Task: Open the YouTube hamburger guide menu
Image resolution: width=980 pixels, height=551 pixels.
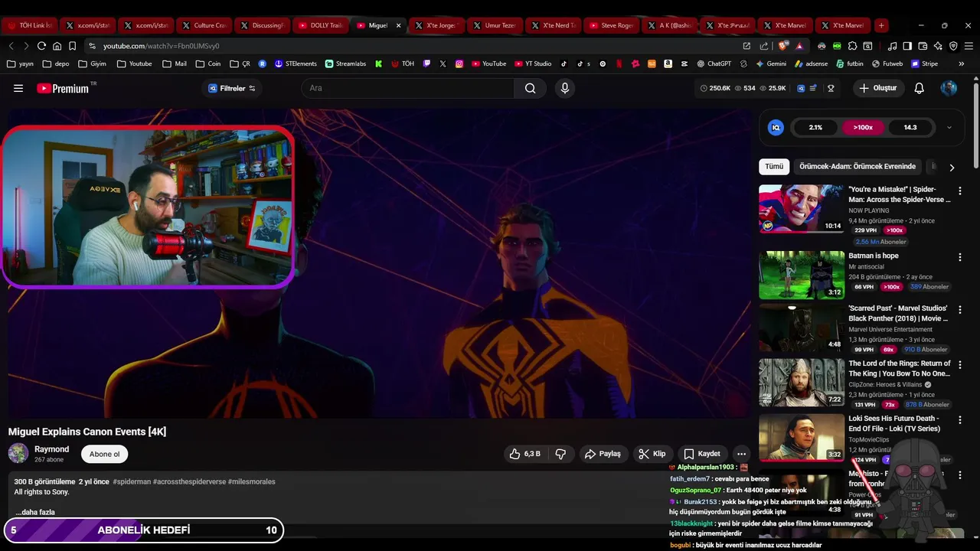Action: [18, 88]
